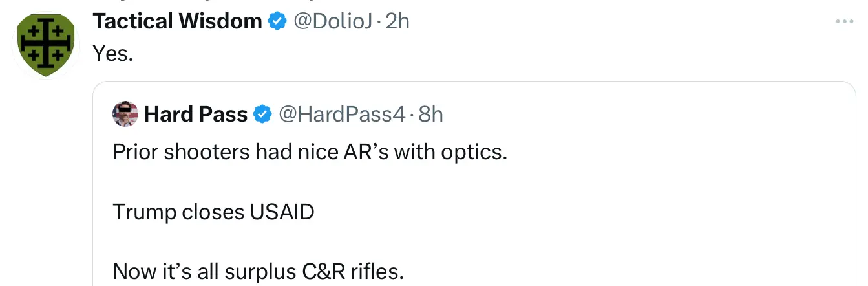Image resolution: width=868 pixels, height=286 pixels.
Task: Click the Hard Pass profile picture
Action: (125, 115)
